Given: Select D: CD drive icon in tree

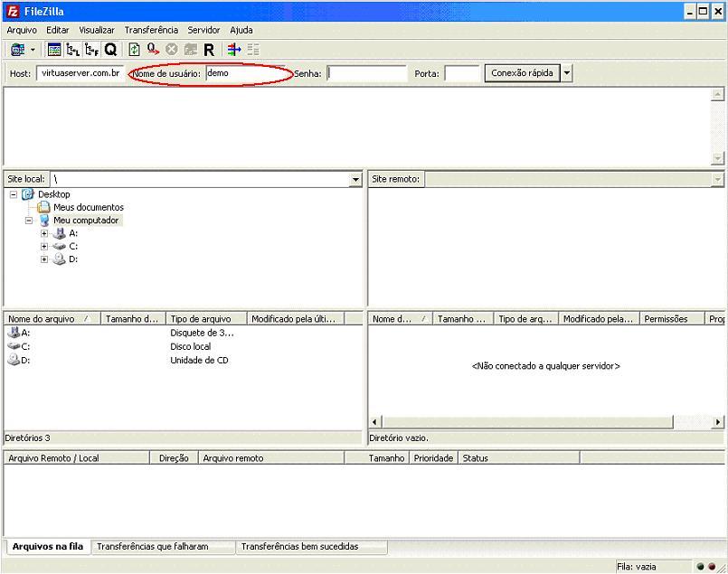Looking at the screenshot, I should coord(59,259).
